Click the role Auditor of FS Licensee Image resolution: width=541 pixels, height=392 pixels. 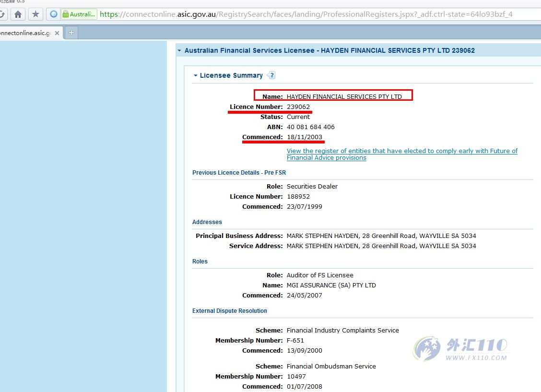[320, 275]
